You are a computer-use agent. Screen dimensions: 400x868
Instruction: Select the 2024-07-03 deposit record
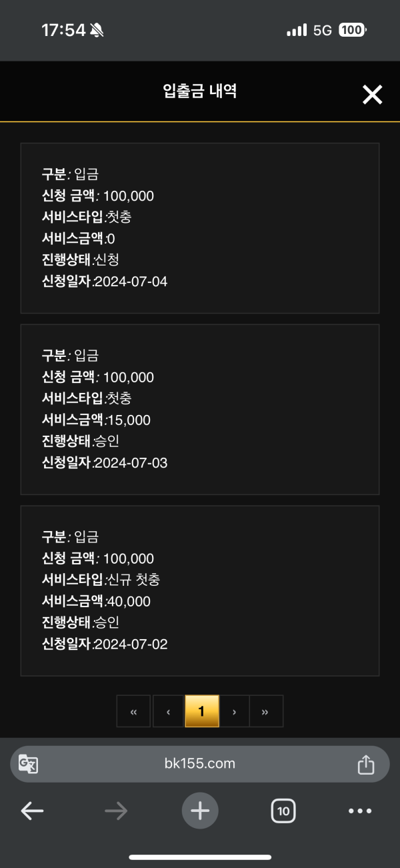coord(200,410)
